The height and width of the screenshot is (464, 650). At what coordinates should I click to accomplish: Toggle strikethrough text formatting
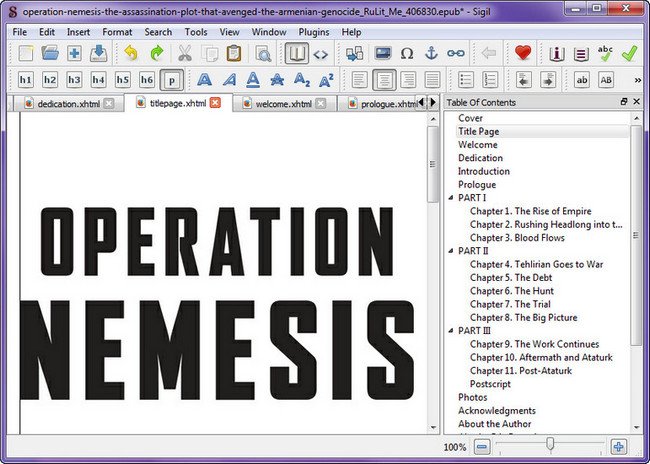(x=277, y=80)
